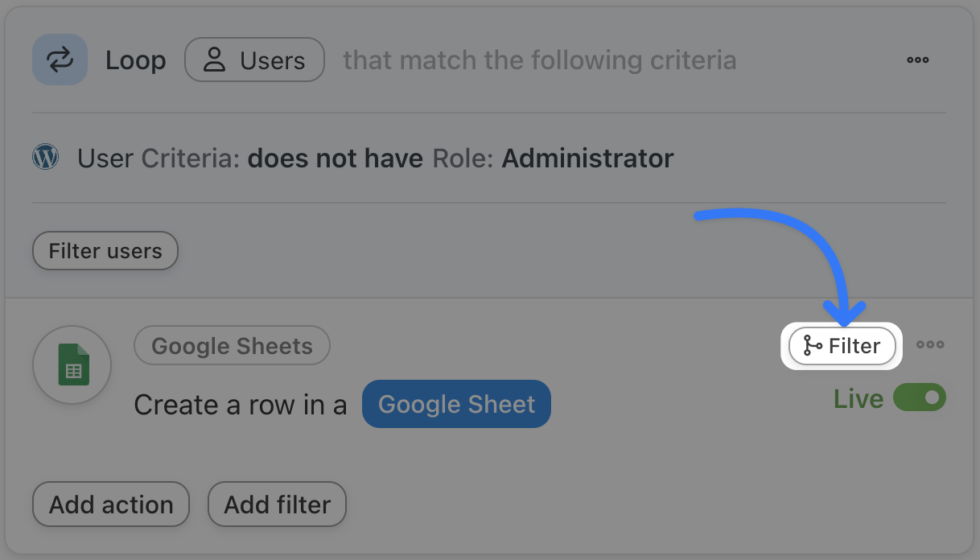
Task: Click the "Create a row in a" sentence
Action: coord(240,405)
